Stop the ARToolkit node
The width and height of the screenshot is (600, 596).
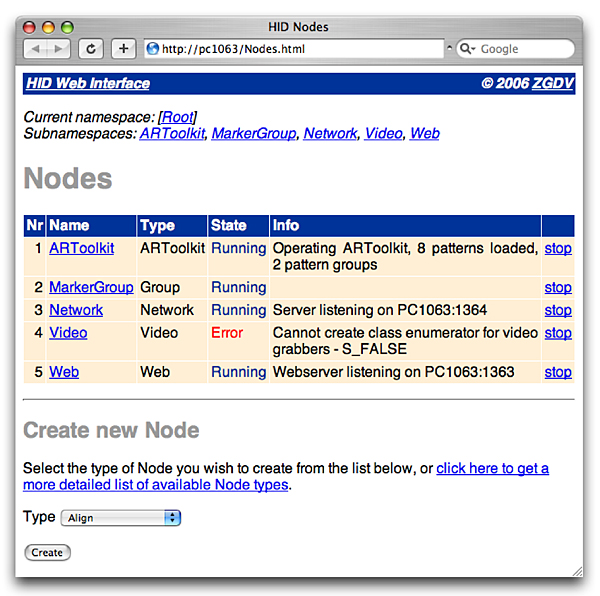coord(558,249)
